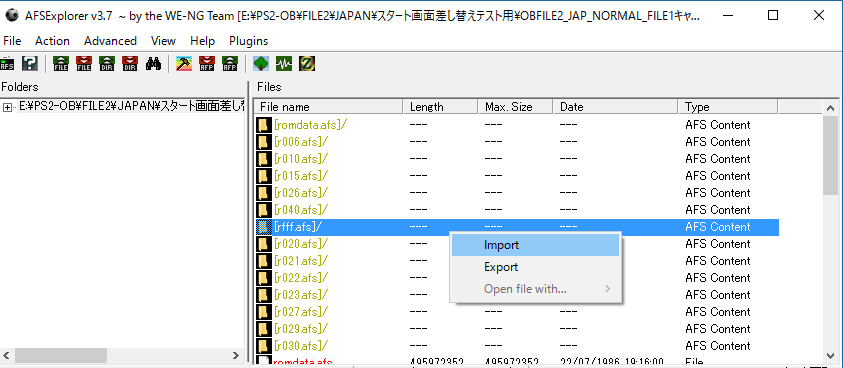The width and height of the screenshot is (843, 368).
Task: Click the folder icon beside [r020.afs]/
Action: click(x=264, y=244)
